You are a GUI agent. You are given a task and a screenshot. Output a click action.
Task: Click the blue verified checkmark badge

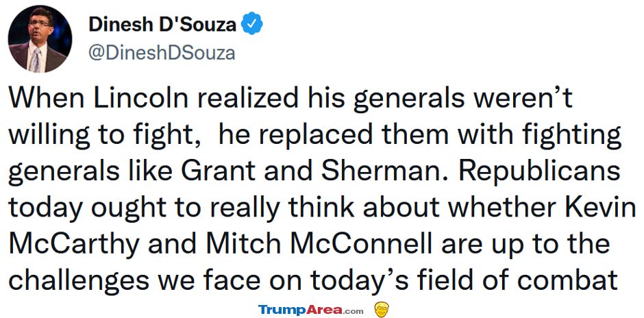point(251,23)
